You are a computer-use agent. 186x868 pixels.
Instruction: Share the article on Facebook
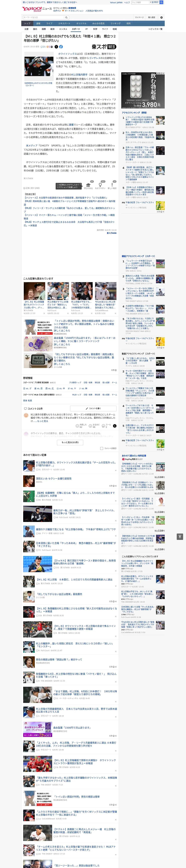[x=61, y=47]
